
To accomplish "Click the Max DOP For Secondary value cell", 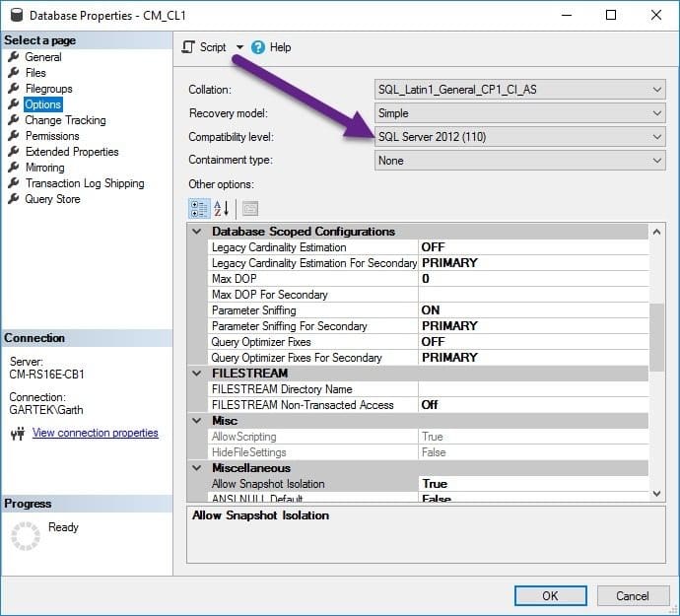I will click(x=533, y=294).
